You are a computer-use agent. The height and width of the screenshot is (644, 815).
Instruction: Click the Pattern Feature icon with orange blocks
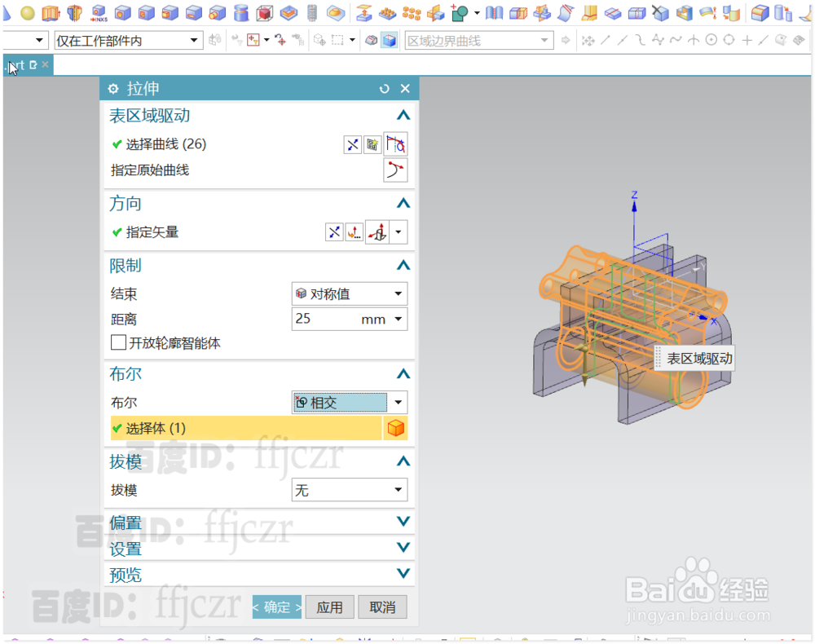pos(411,12)
